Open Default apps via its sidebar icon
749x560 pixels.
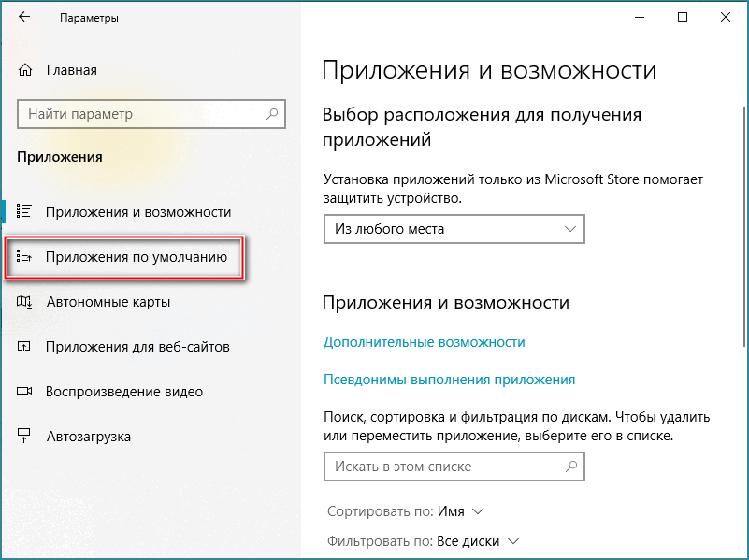click(26, 257)
